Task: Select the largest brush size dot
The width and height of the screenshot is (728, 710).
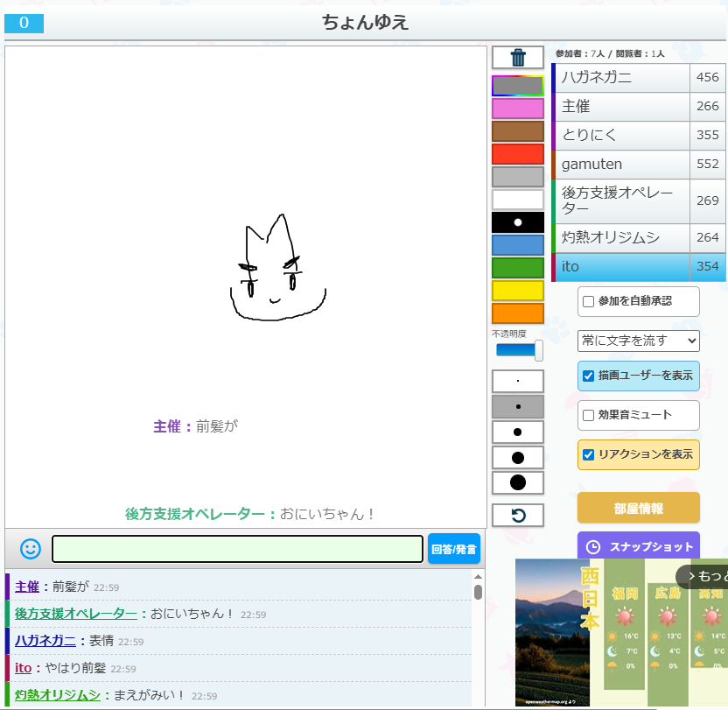Action: tap(518, 482)
